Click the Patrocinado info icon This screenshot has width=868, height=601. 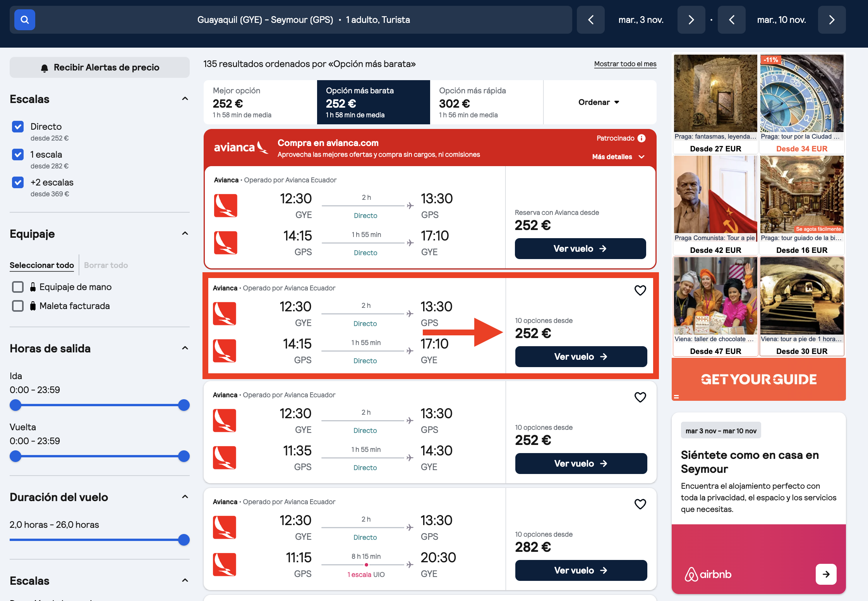point(642,138)
